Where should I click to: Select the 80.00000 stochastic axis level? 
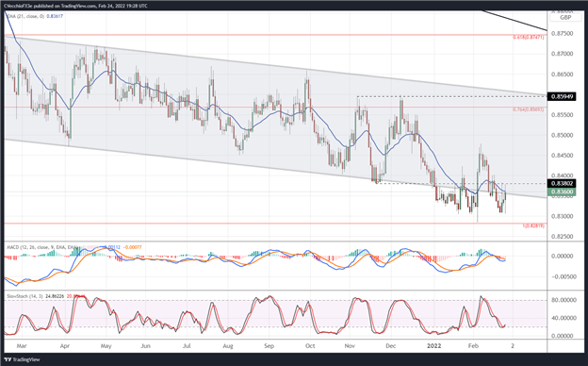566,300
